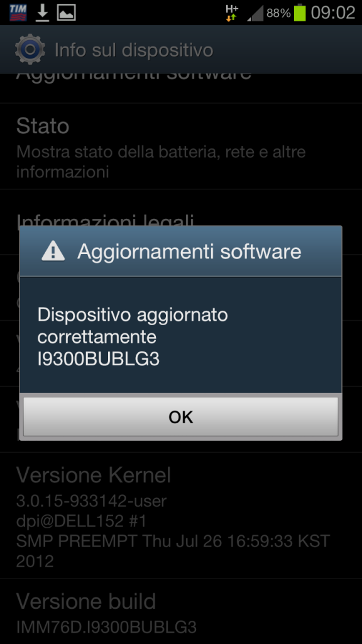Open the partially hidden Aggiornamenti software list entry
Screen dimensions: 362x644
click(181, 88)
